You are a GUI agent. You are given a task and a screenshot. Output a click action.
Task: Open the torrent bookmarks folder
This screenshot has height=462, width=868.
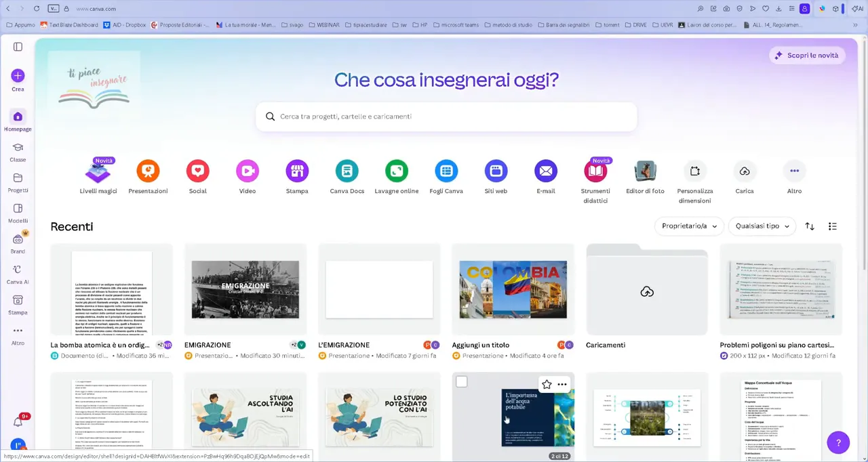pyautogui.click(x=607, y=25)
